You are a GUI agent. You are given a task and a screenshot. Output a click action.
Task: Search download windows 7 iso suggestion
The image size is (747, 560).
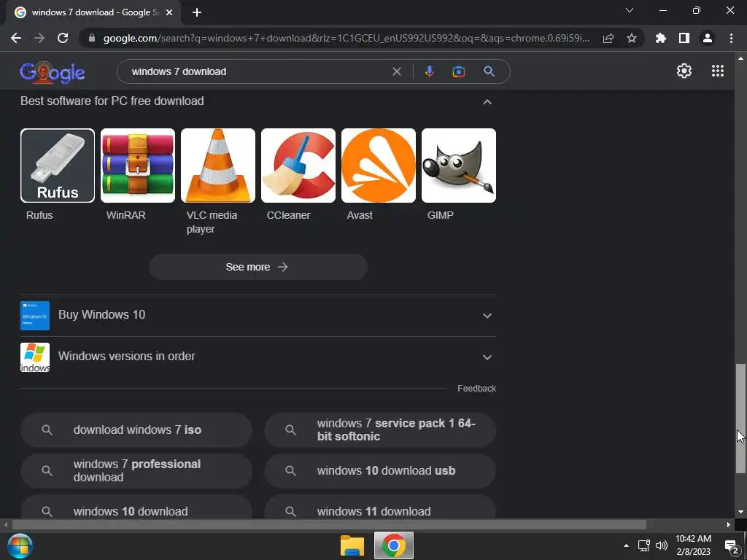136,430
